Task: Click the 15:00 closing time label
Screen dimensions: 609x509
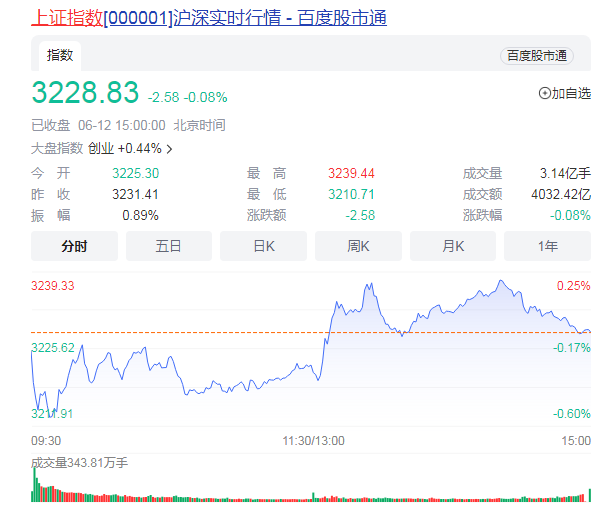Action: pos(575,440)
